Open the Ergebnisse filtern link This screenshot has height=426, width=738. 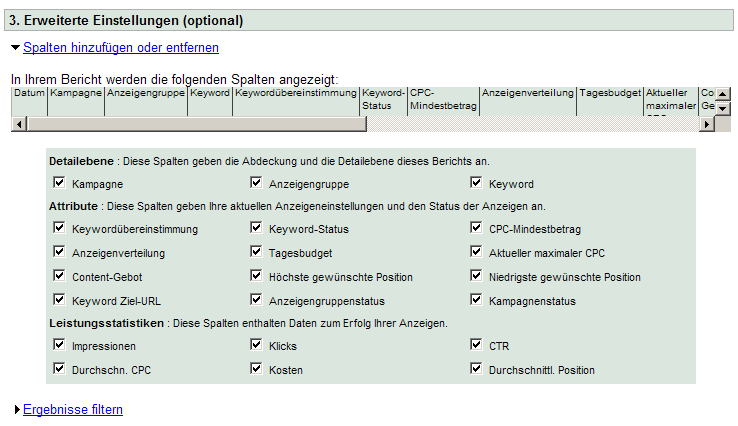73,410
